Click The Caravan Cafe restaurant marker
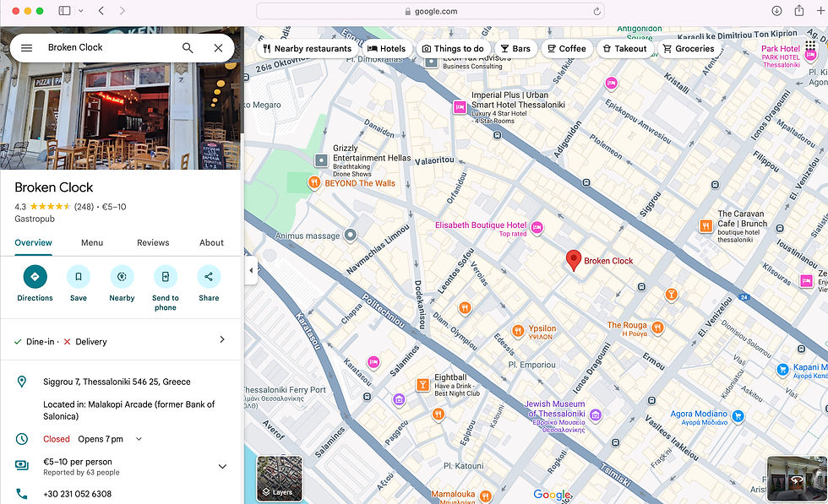This screenshot has width=828, height=504. coord(706,226)
